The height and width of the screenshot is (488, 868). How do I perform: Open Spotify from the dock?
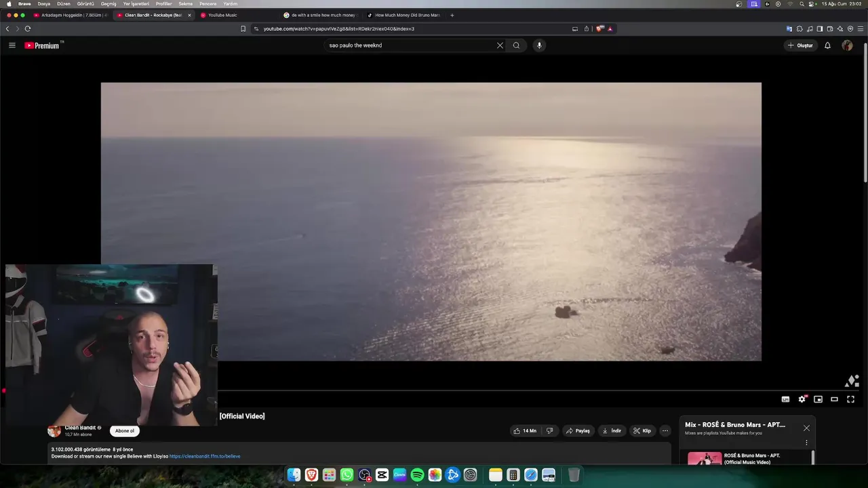click(417, 475)
